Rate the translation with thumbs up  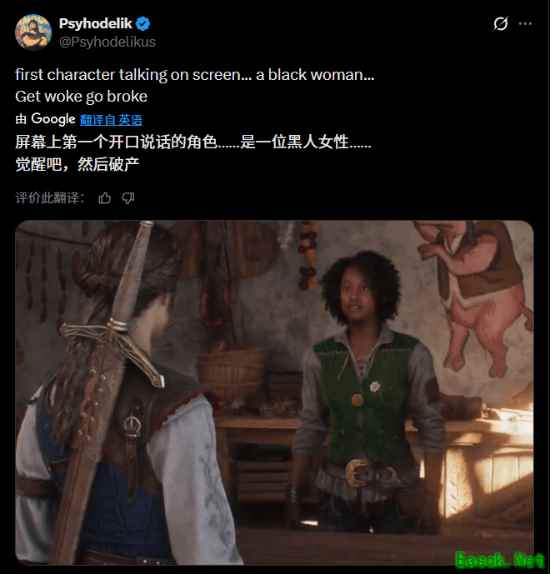click(104, 198)
